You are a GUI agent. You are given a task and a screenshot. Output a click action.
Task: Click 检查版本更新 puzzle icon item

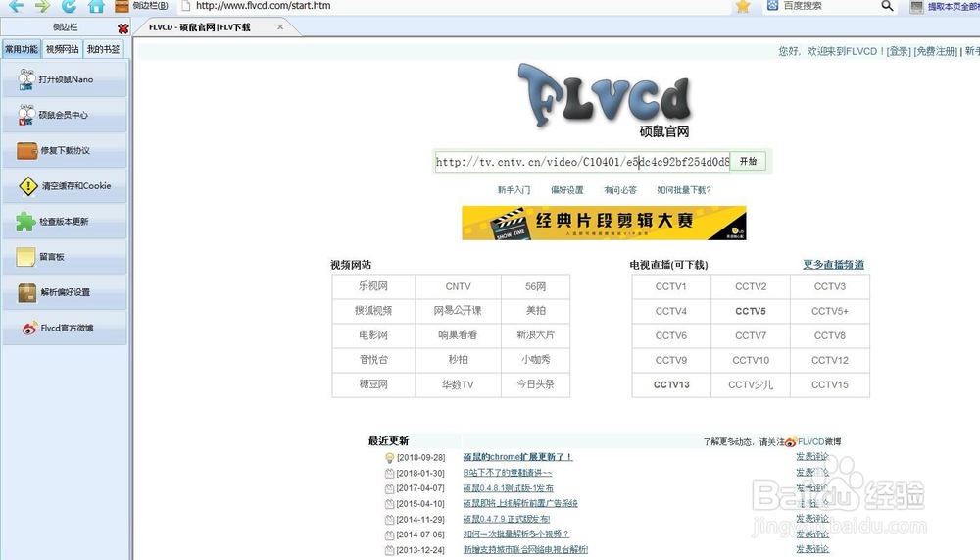pyautogui.click(x=65, y=221)
